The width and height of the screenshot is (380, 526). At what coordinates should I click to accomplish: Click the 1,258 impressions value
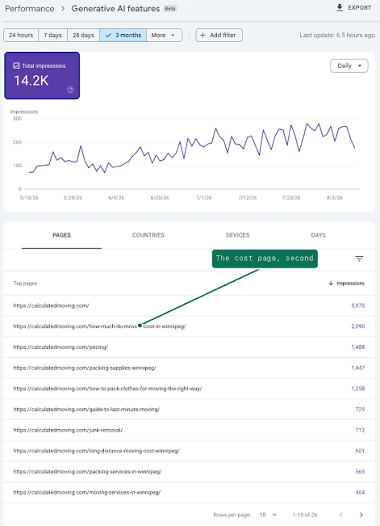pyautogui.click(x=358, y=388)
